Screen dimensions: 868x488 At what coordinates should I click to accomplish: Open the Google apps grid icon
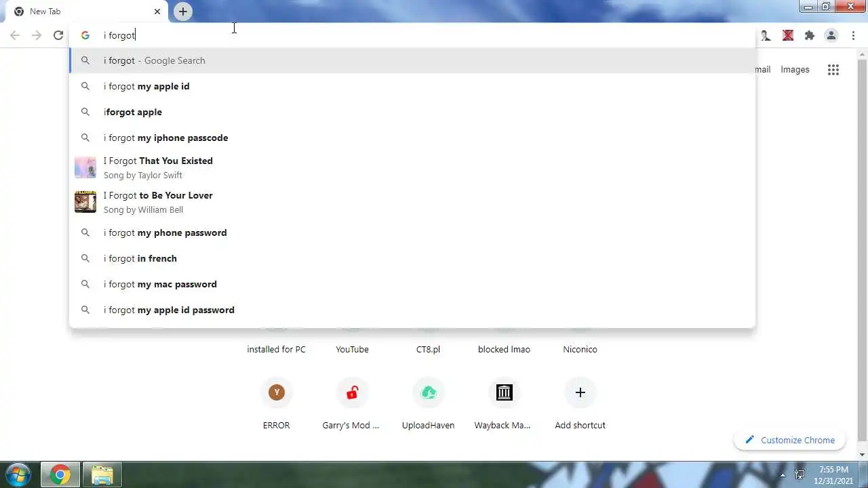pos(833,69)
